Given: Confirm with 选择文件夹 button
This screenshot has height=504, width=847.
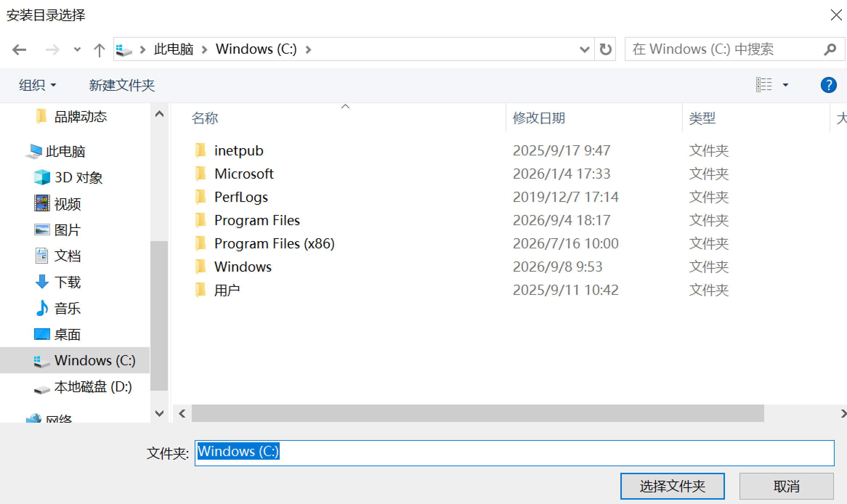Looking at the screenshot, I should pyautogui.click(x=672, y=486).
